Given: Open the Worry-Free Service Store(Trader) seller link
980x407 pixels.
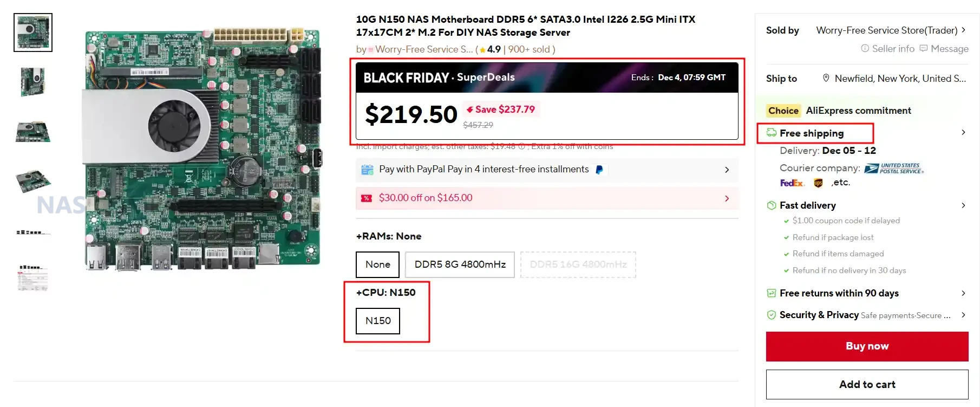Looking at the screenshot, I should [x=887, y=30].
